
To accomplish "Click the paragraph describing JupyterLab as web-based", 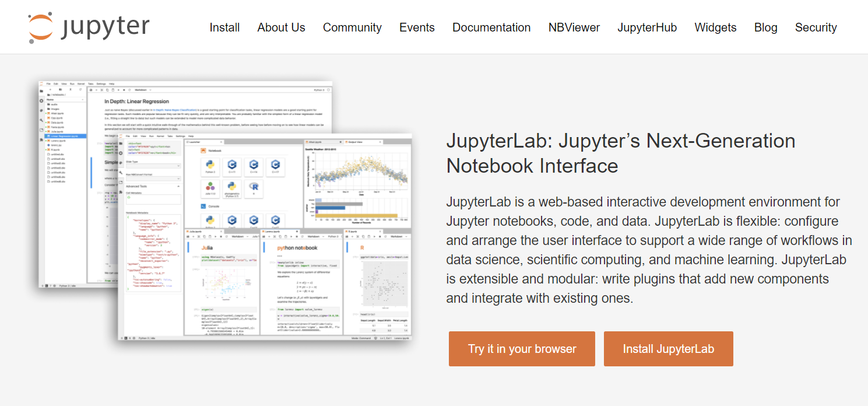I will coord(649,250).
